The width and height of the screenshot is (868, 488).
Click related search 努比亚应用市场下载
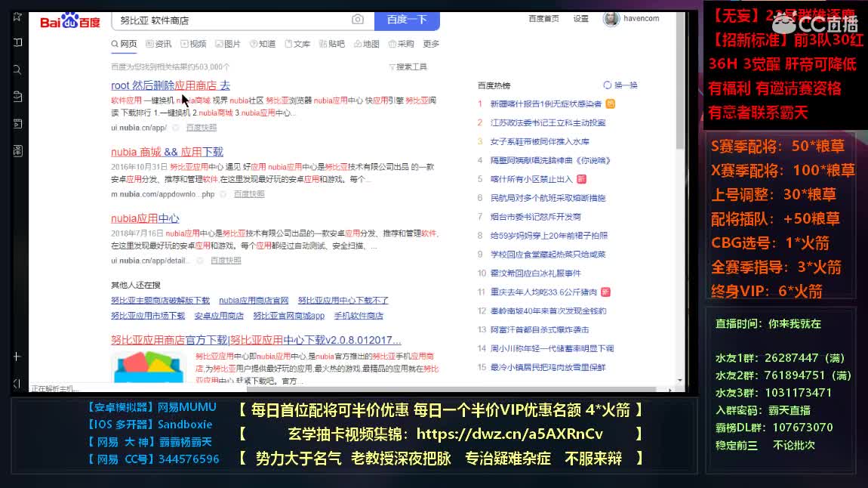point(148,316)
